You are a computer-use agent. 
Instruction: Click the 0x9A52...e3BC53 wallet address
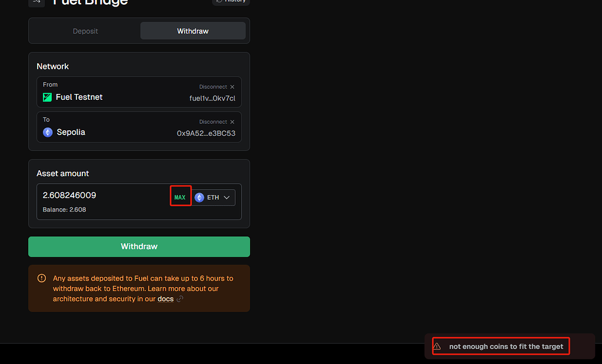click(x=206, y=133)
